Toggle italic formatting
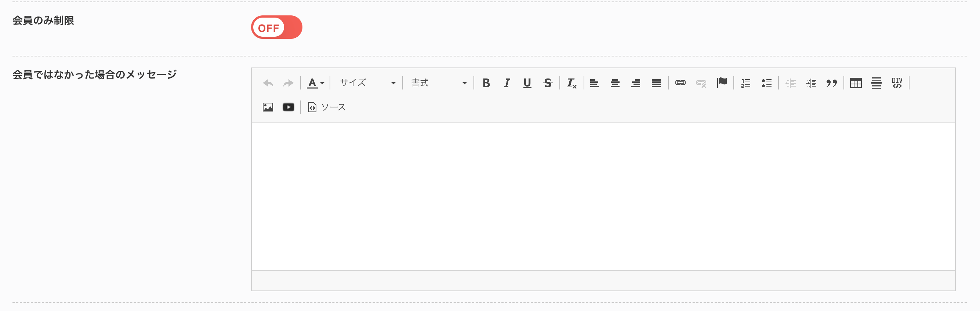Screen dimensions: 980x311 click(x=507, y=83)
